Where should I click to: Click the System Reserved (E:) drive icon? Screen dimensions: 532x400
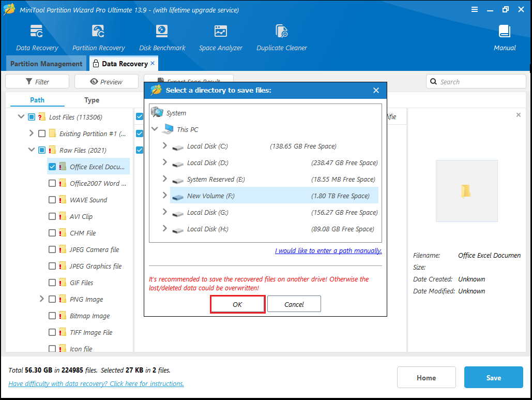pyautogui.click(x=177, y=180)
